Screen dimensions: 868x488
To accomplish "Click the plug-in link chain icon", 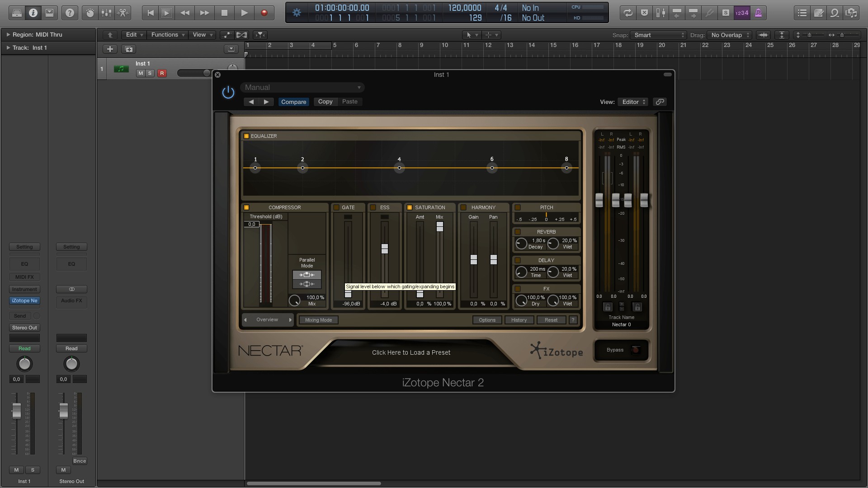I will (660, 102).
